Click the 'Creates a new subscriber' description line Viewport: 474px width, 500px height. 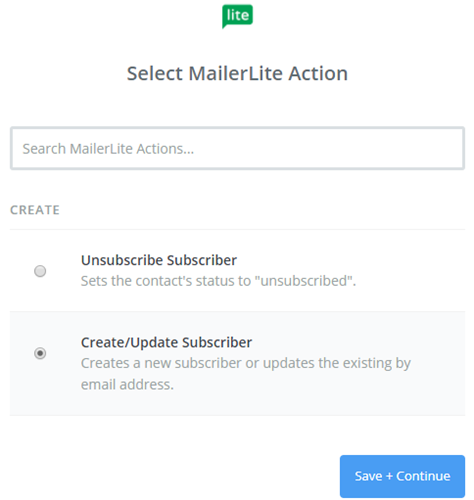click(246, 363)
